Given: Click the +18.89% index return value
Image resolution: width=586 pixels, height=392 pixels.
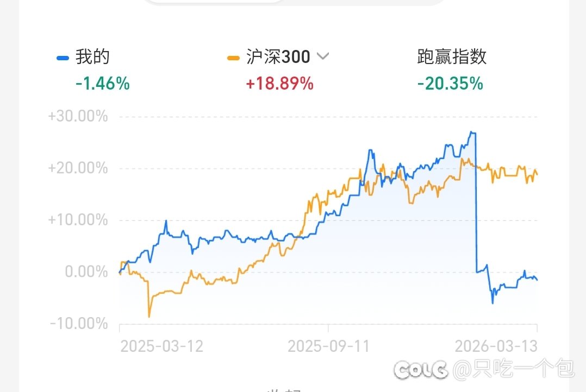Looking at the screenshot, I should 279,84.
